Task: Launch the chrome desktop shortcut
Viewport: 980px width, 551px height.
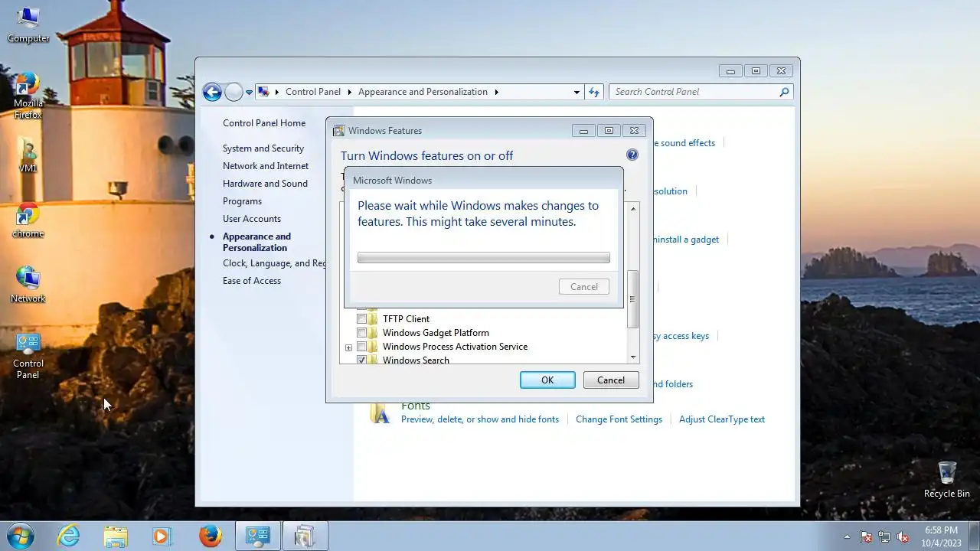Action: (28, 221)
